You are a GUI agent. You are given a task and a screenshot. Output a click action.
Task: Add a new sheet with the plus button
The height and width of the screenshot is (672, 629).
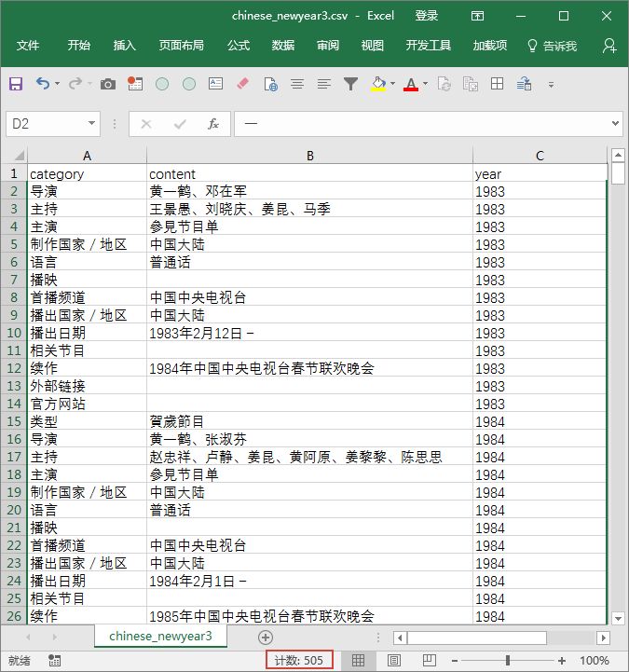tap(266, 638)
